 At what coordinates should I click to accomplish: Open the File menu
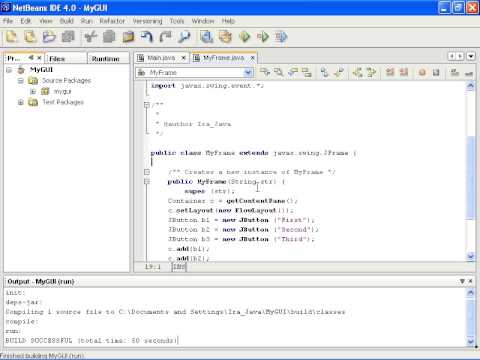(8, 21)
